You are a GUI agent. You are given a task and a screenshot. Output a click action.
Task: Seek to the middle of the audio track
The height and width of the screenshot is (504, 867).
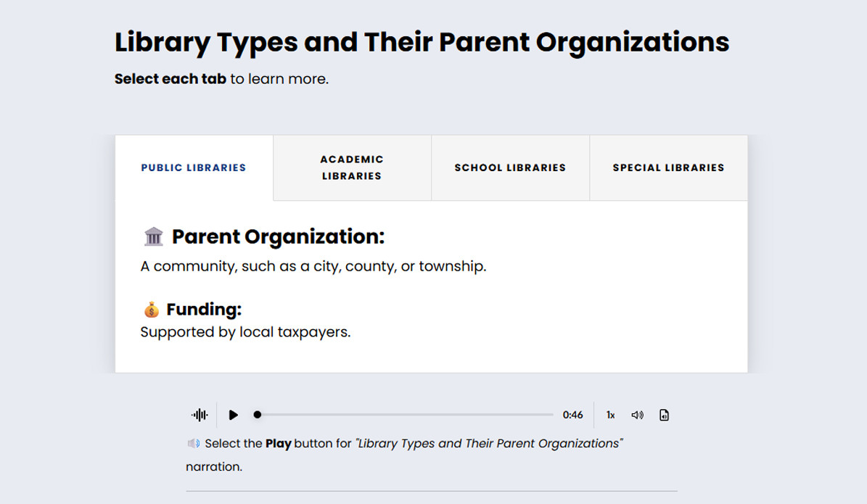405,415
